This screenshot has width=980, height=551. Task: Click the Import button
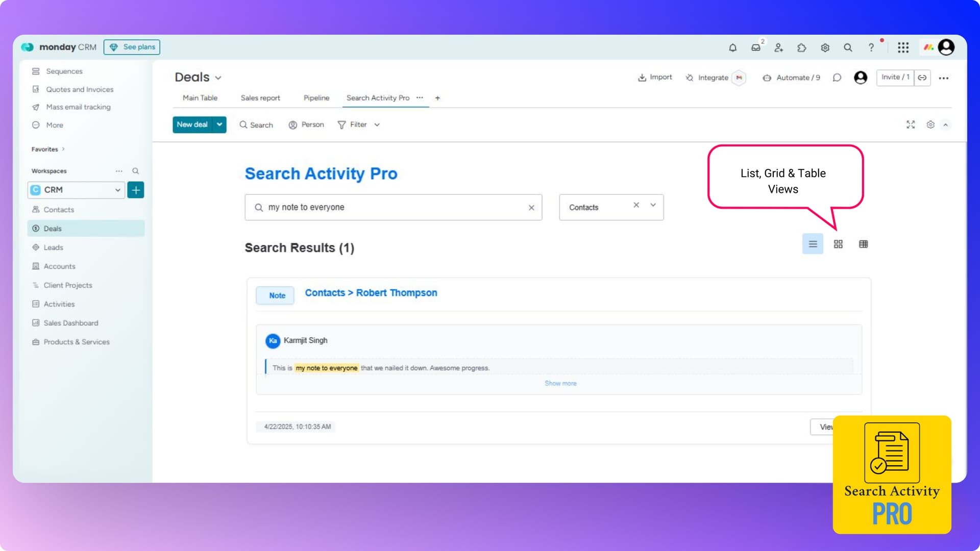pyautogui.click(x=655, y=78)
